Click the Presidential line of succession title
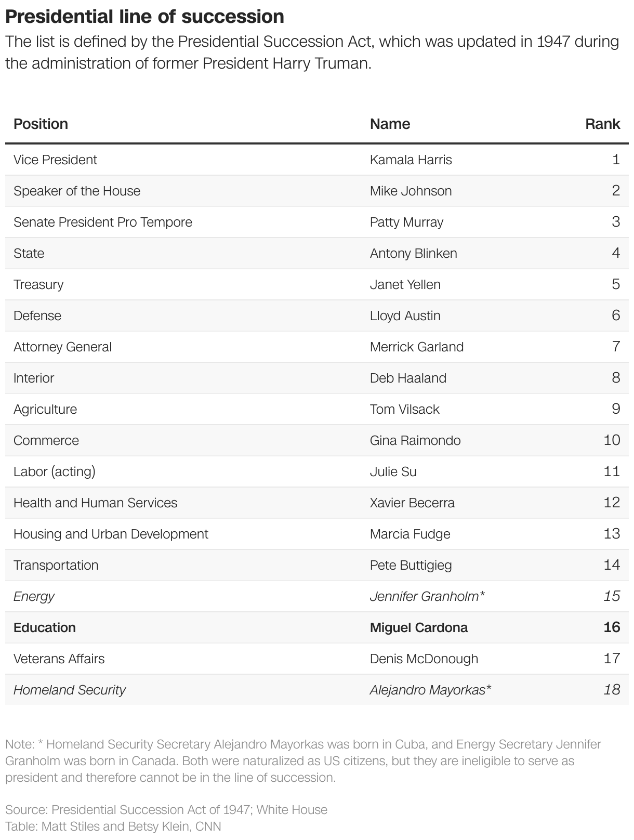634x840 pixels. 144,17
